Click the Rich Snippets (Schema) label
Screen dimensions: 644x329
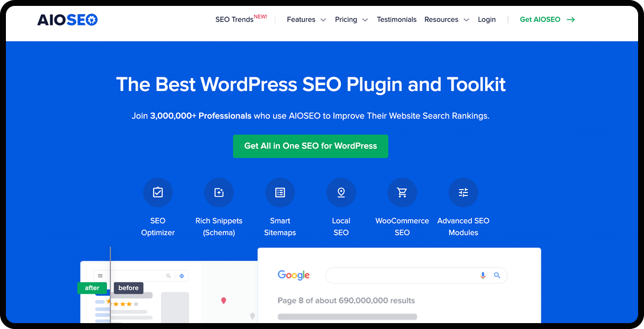coord(219,227)
